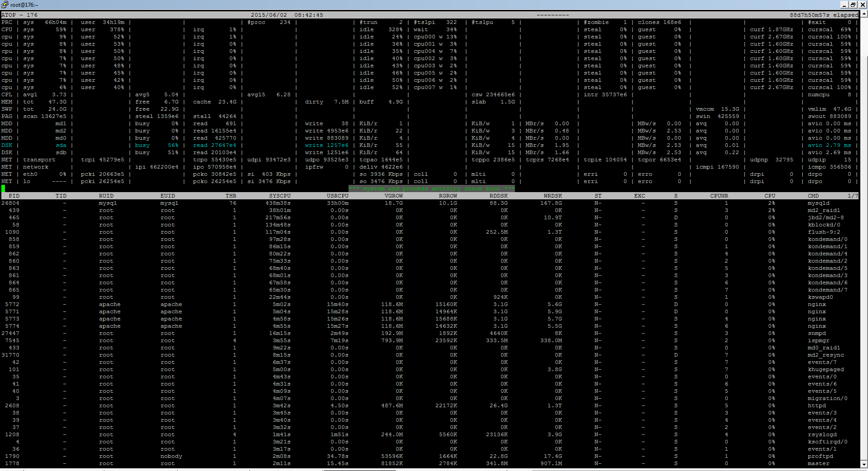Screen dimensions: 868x471
Task: Click the SYSCPU column header
Action: pyautogui.click(x=280, y=196)
